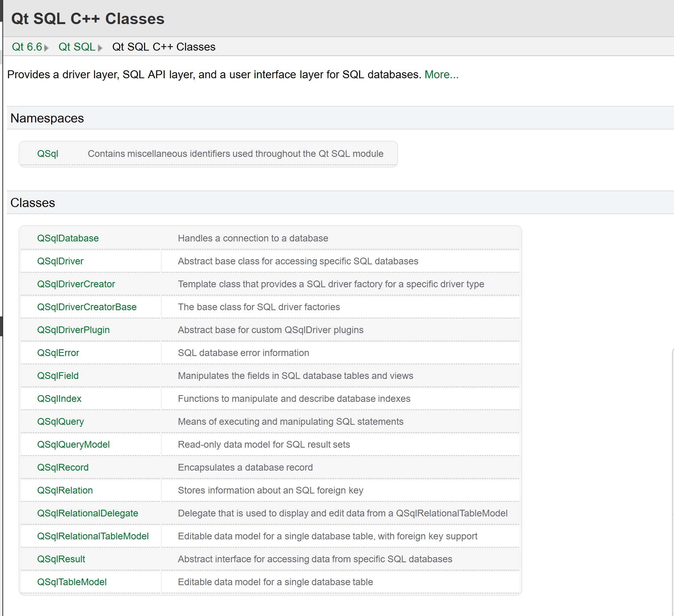Open the Qt 6.6 breadcrumb link
Viewport: 674px width, 616px height.
[27, 47]
